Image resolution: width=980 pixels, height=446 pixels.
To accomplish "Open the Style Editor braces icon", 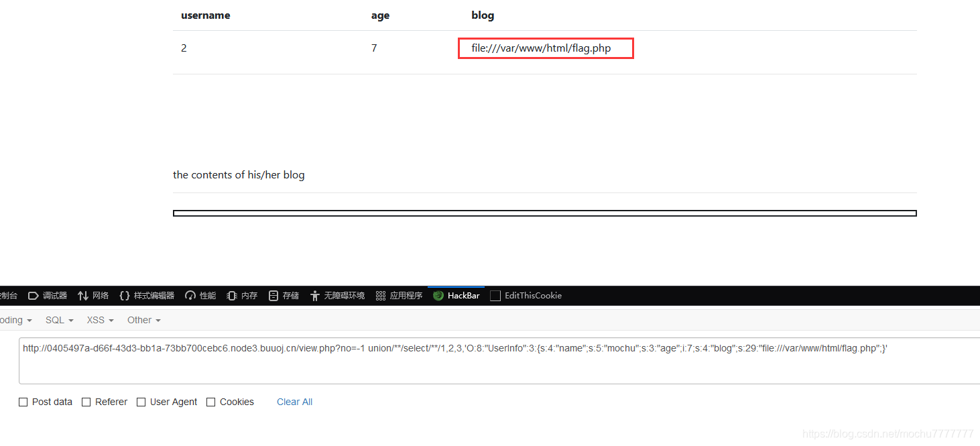I will (x=125, y=296).
